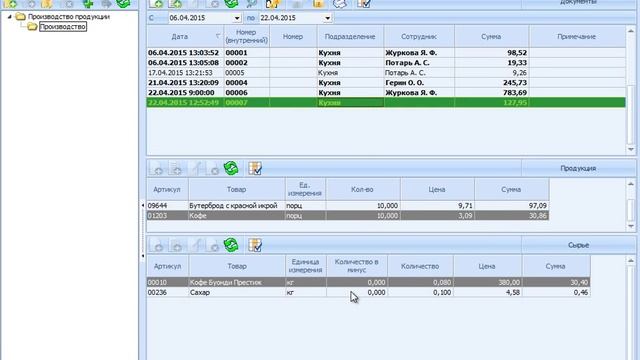This screenshot has height=360, width=640.
Task: Click add-from-list icon in Сырье toolbar
Action: pyautogui.click(x=176, y=245)
